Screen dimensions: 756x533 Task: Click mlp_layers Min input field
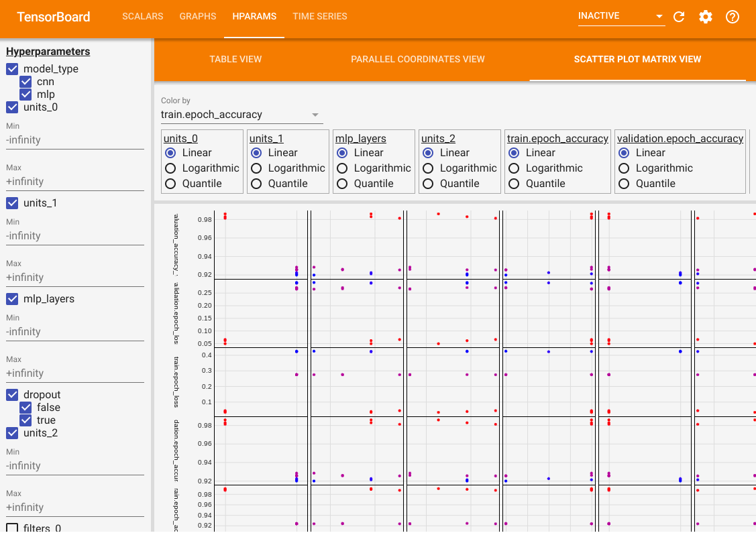tap(74, 332)
